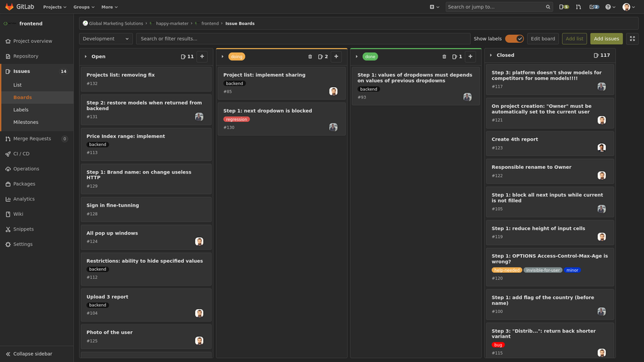644x362 pixels.
Task: Collapse the done list chevron
Action: tap(356, 56)
